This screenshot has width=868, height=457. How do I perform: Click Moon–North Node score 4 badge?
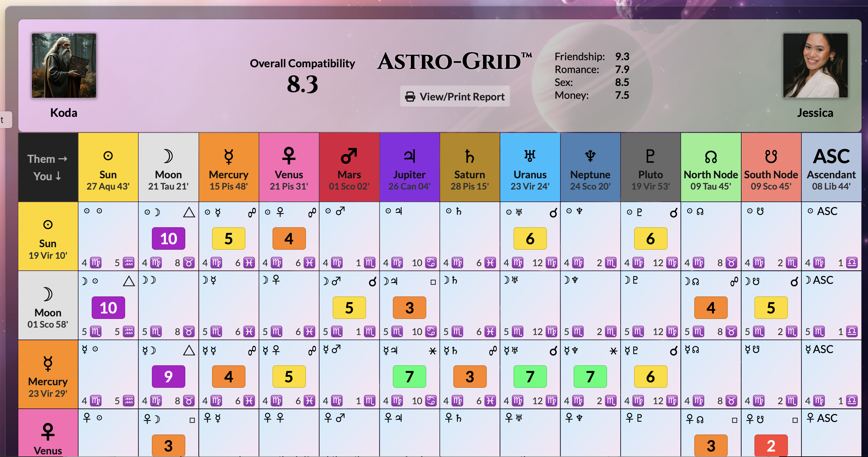(x=711, y=308)
